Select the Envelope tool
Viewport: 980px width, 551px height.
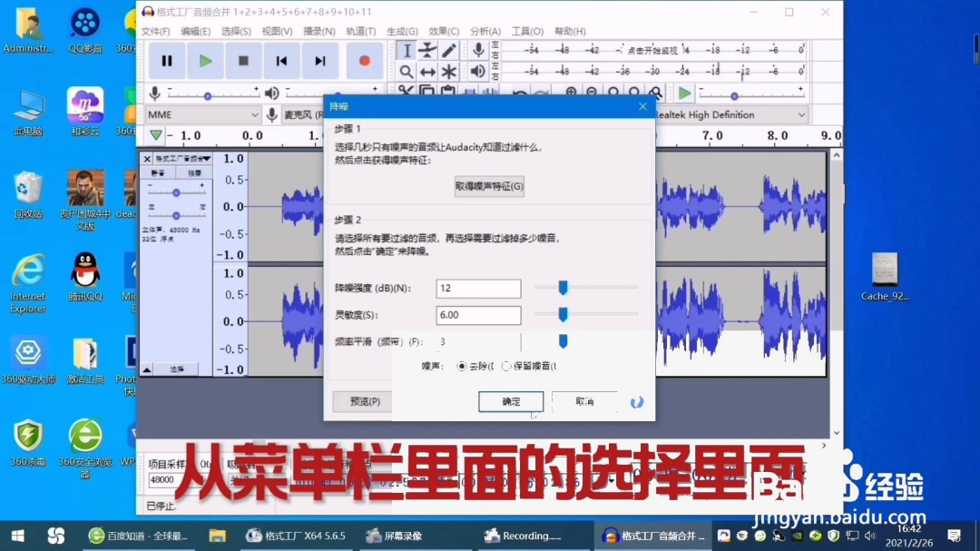(427, 51)
